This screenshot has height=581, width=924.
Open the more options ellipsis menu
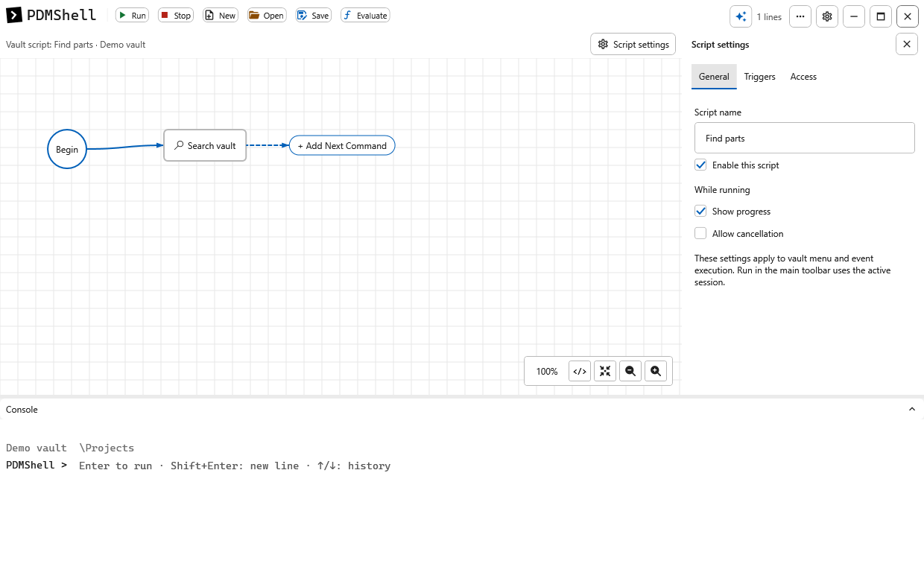tap(800, 16)
